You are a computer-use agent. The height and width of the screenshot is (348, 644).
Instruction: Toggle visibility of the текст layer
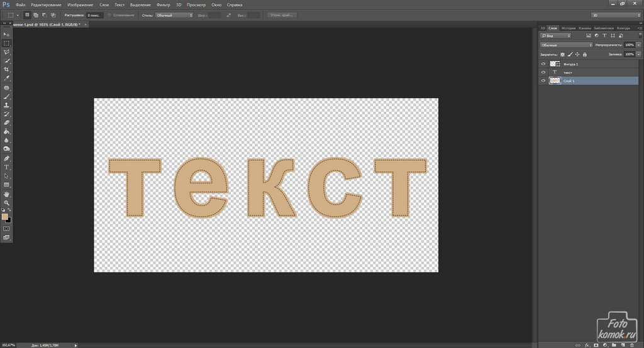coord(543,72)
